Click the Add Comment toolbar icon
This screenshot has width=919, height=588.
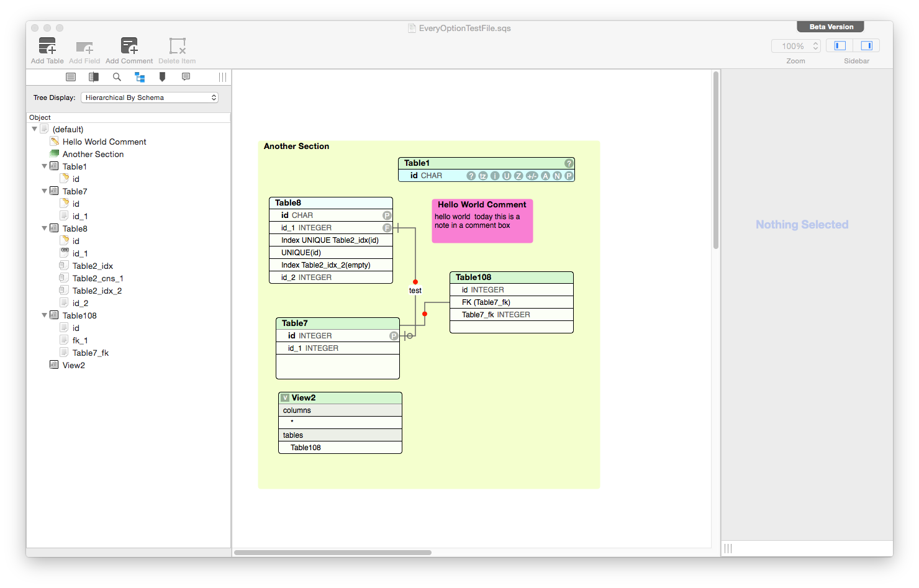pyautogui.click(x=129, y=47)
